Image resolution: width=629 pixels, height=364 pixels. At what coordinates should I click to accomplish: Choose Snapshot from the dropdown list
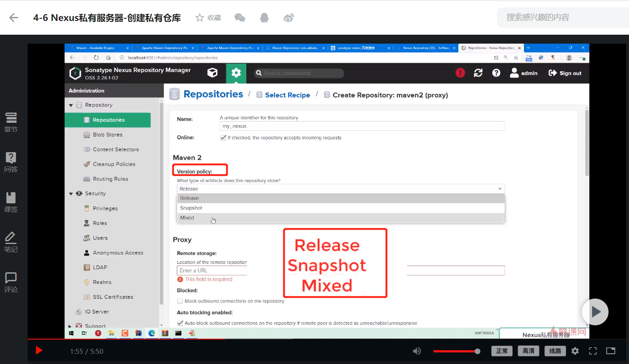pos(341,208)
